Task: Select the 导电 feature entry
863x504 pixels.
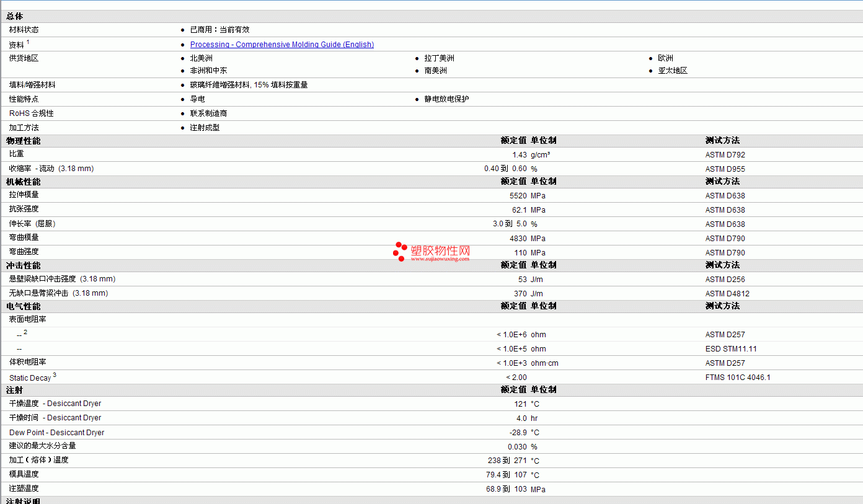Action: click(198, 99)
